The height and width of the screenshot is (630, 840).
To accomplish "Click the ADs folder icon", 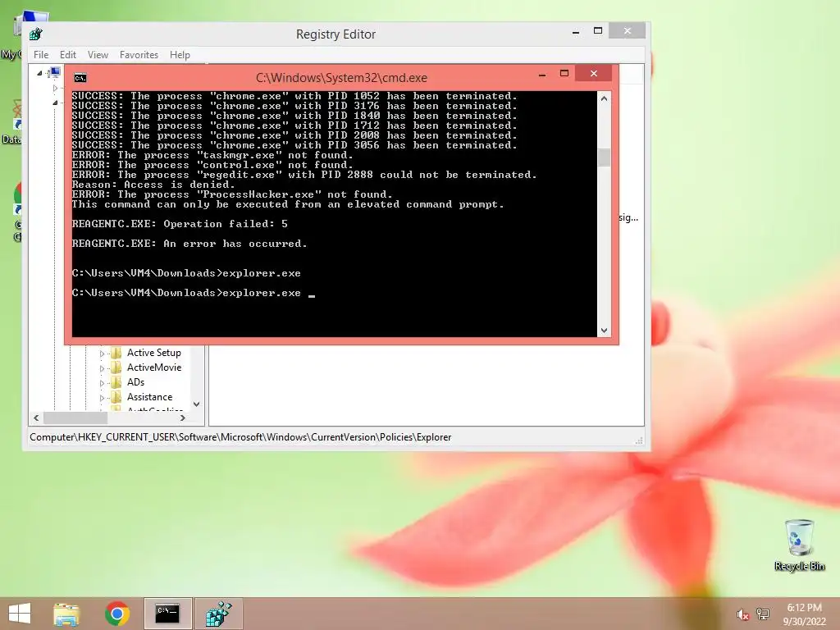I will pos(116,382).
